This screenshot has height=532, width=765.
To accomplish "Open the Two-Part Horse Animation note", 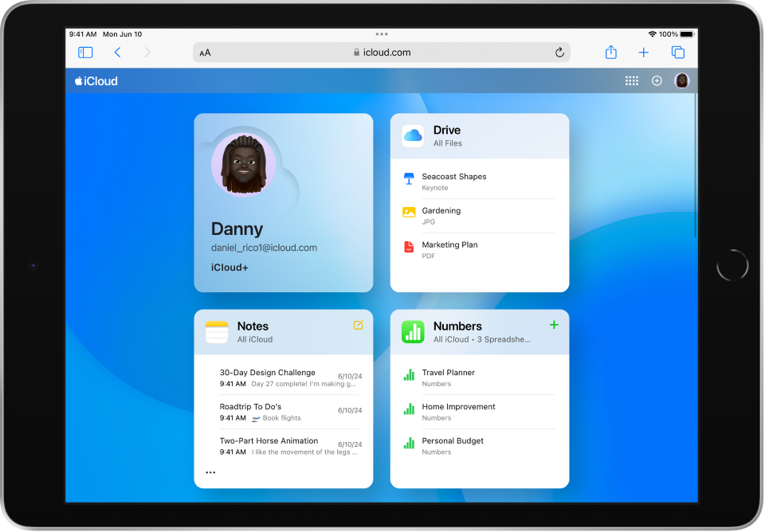I will [x=288, y=446].
